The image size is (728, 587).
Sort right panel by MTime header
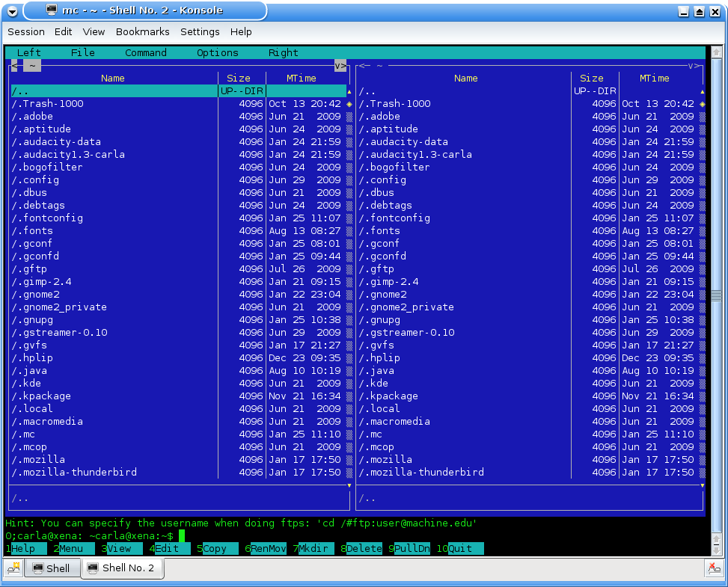(655, 78)
